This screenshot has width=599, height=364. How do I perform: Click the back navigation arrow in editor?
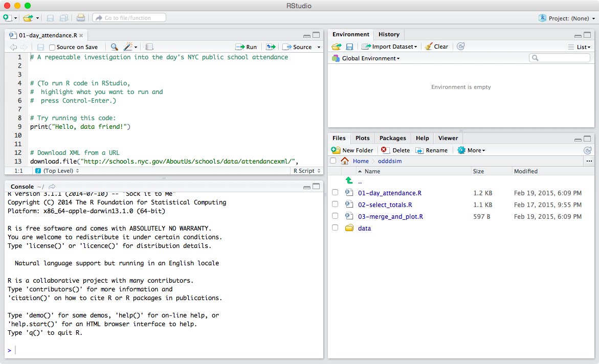click(x=13, y=47)
